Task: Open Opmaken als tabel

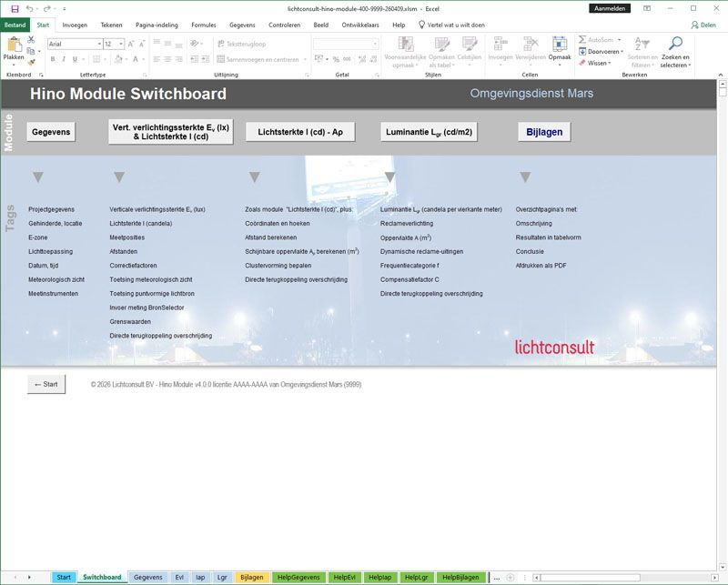Action: (441, 52)
